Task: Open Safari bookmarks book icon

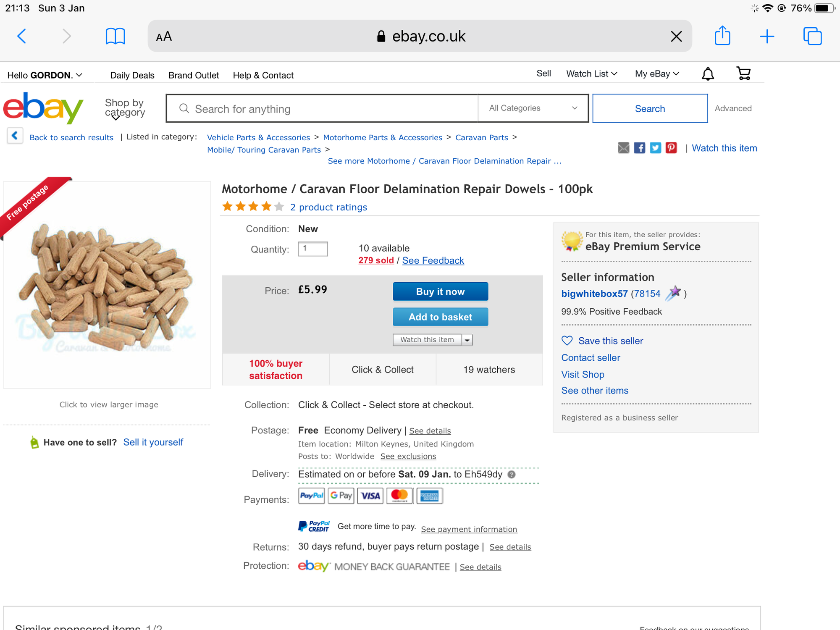Action: [115, 36]
